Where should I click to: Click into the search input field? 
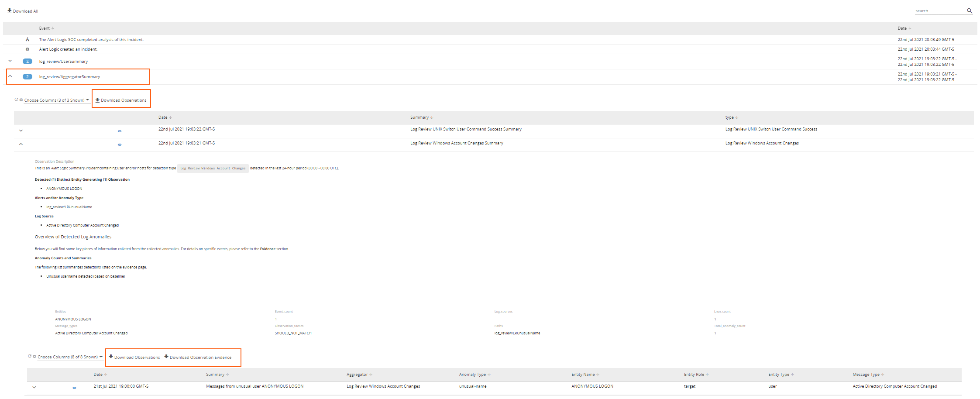point(939,11)
